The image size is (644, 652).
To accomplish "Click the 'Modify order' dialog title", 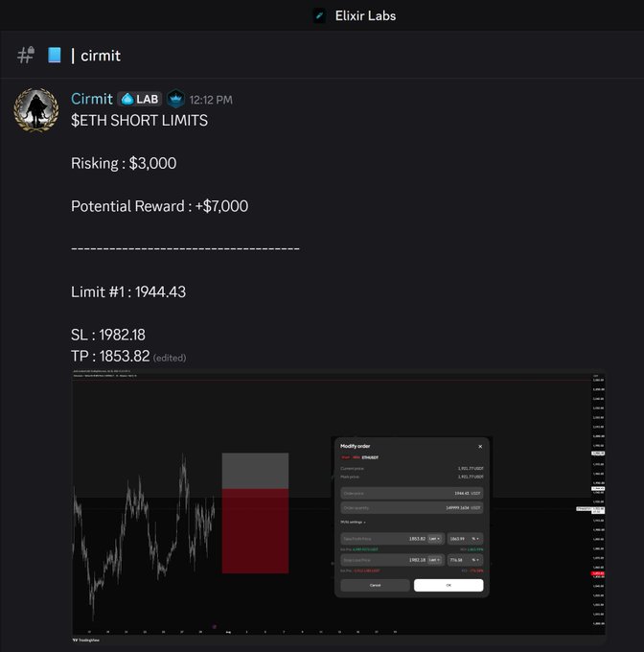I will (x=355, y=446).
